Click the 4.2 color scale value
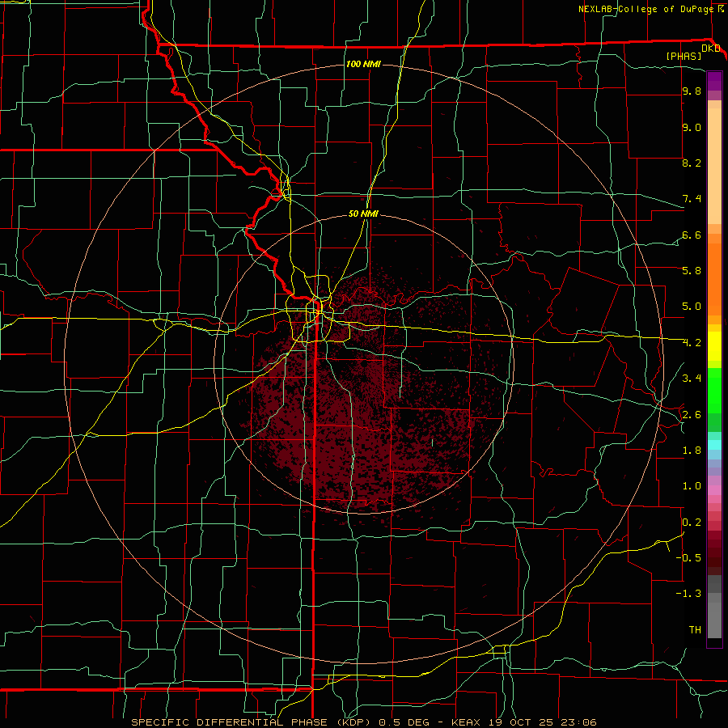The height and width of the screenshot is (728, 728). (692, 343)
